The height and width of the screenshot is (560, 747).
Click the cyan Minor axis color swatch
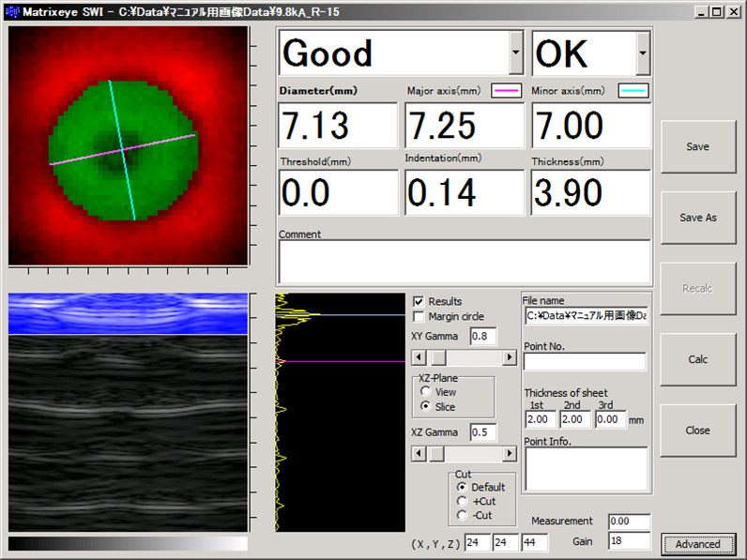634,91
